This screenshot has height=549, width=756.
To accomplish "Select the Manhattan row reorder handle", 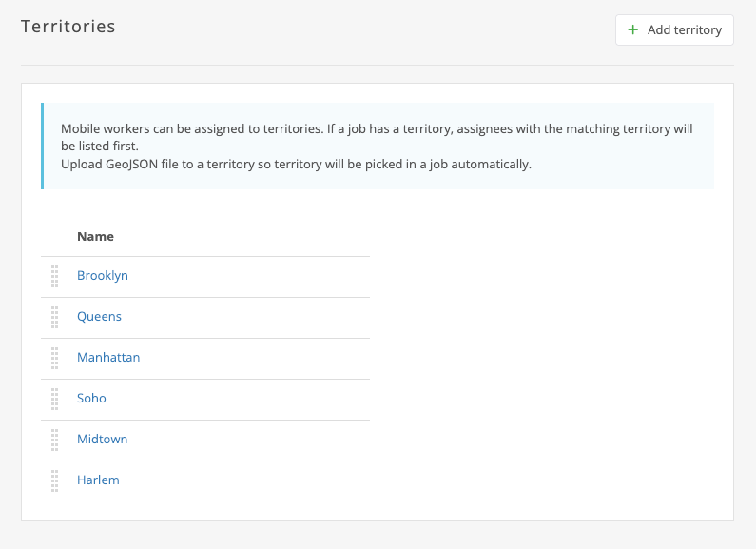I will point(55,358).
